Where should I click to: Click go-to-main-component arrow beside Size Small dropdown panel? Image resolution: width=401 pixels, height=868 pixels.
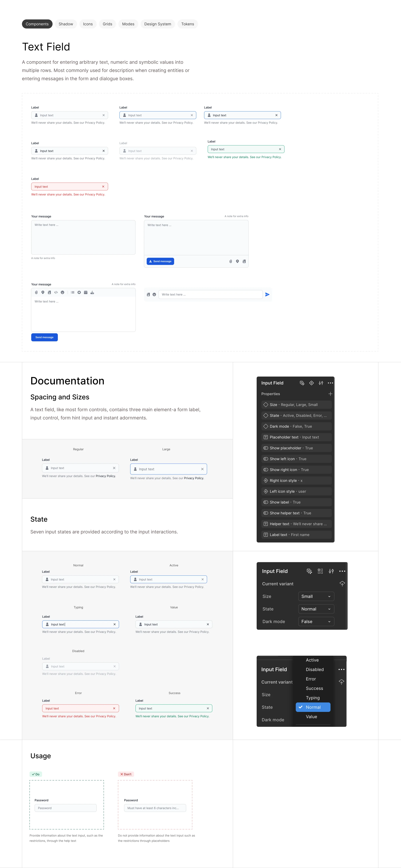click(342, 584)
